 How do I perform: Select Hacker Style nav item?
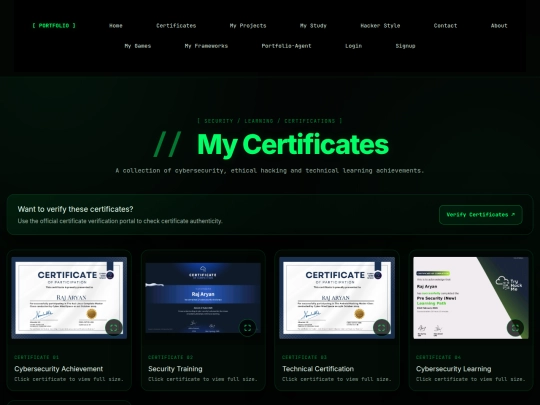pos(380,25)
